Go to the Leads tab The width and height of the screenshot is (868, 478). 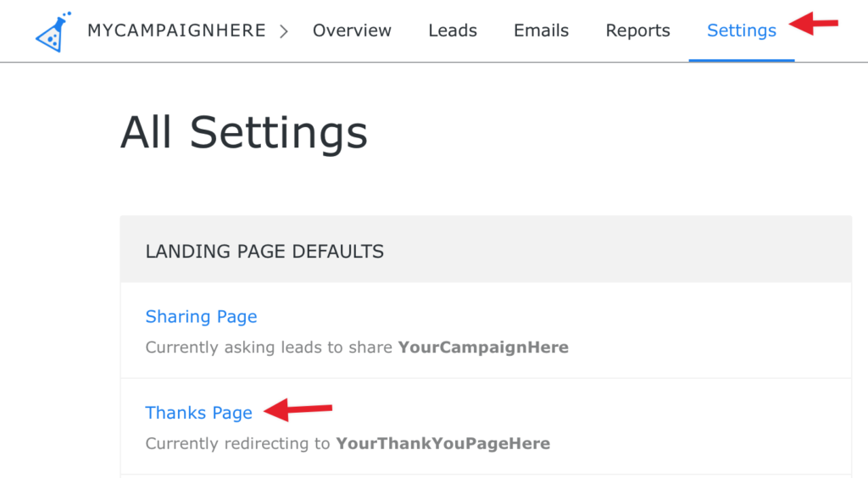tap(453, 31)
